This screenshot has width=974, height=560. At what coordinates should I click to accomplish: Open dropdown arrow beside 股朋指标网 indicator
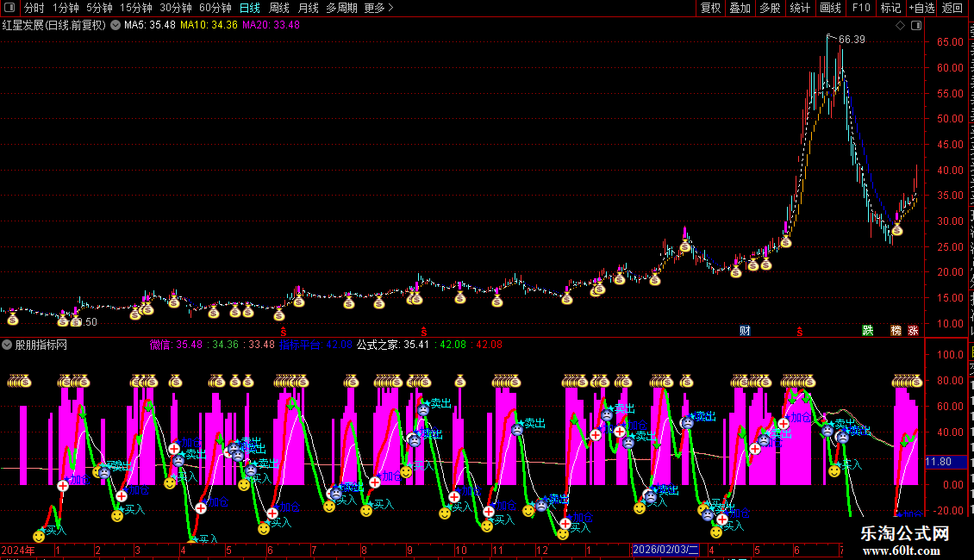click(7, 345)
